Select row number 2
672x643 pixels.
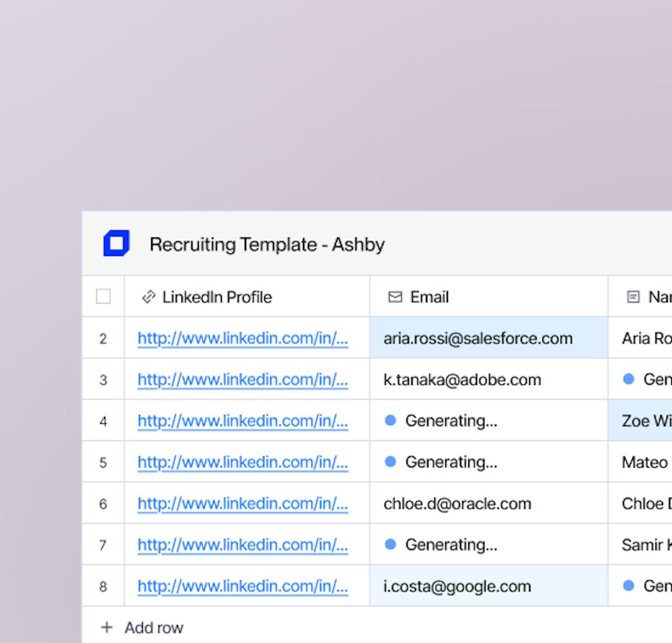[103, 338]
